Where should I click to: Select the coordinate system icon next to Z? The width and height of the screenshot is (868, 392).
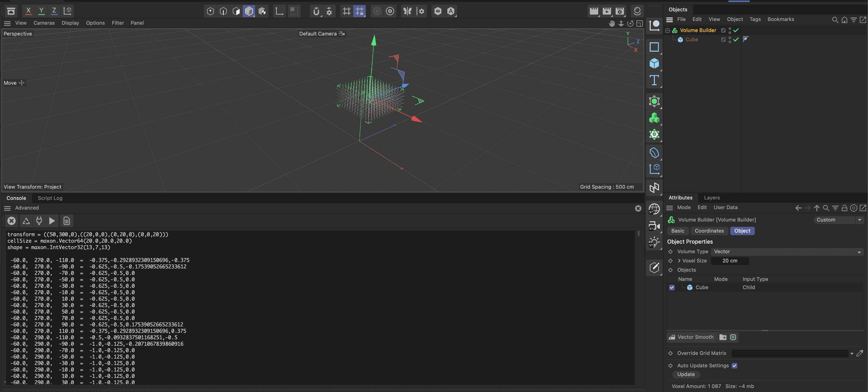click(67, 11)
